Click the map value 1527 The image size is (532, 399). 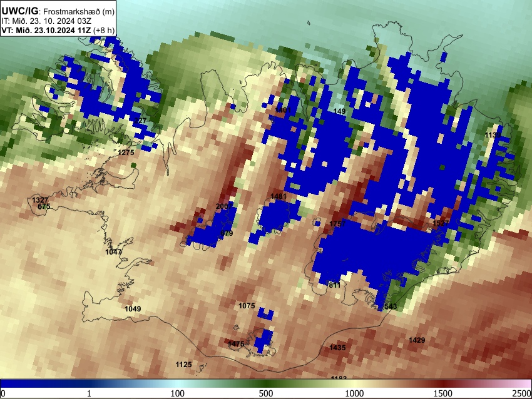tap(441, 223)
